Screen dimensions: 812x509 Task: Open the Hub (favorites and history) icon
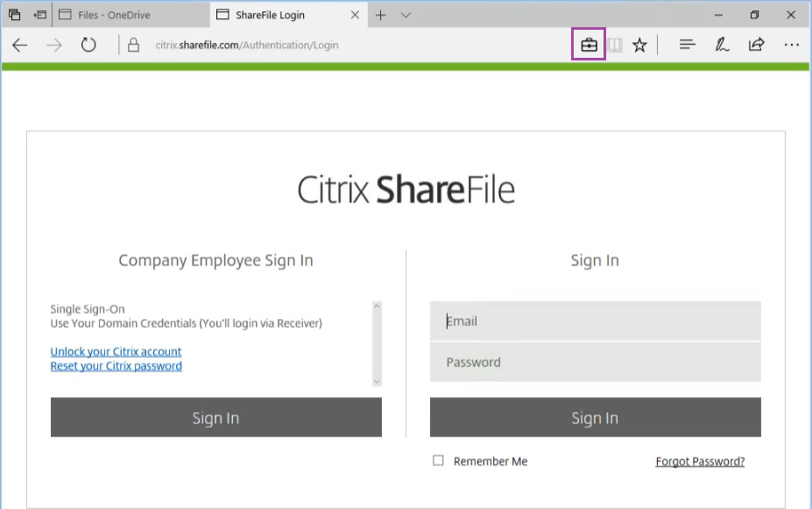[688, 45]
